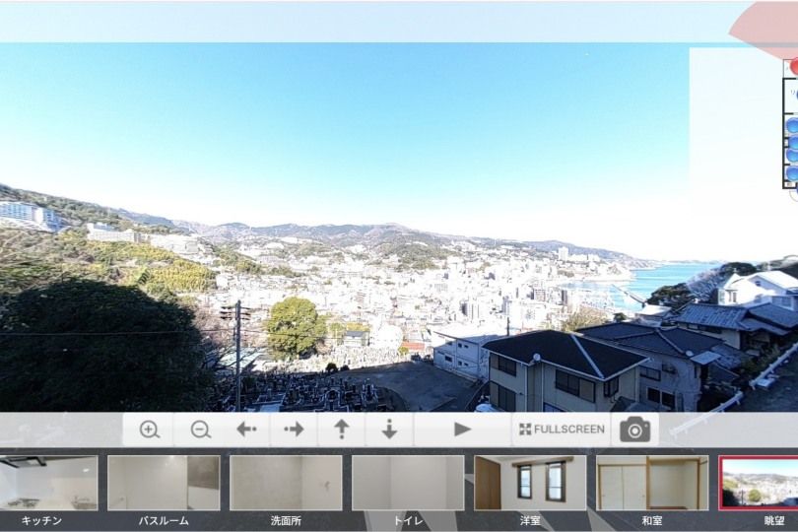
Task: Open the 和室 panorama thumbnail
Action: pyautogui.click(x=652, y=483)
